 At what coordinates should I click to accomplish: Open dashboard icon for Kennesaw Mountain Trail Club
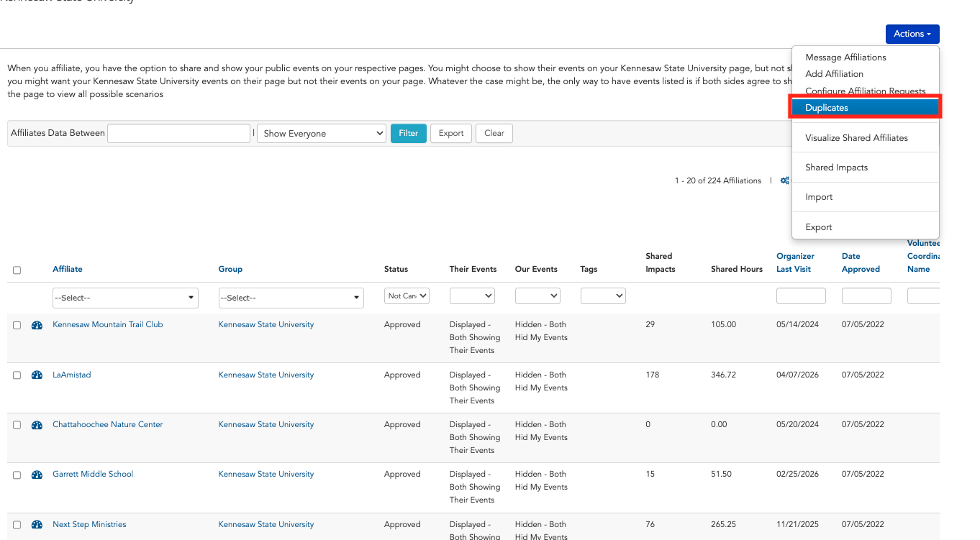tap(37, 325)
